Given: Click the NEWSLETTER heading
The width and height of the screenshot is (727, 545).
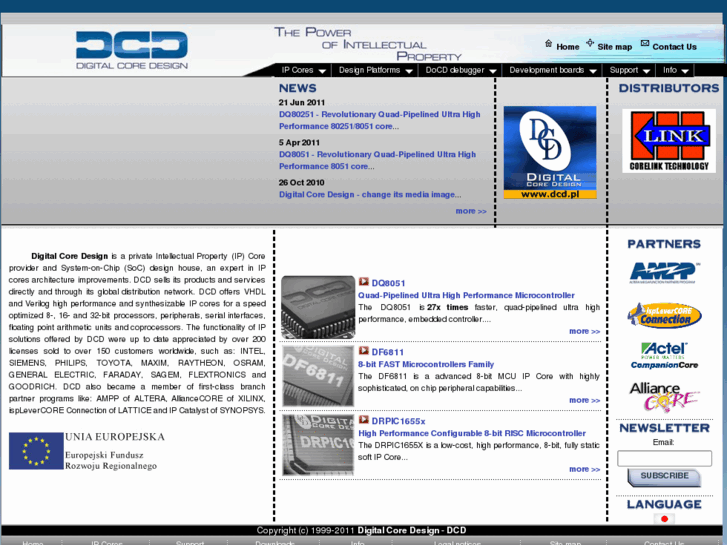Looking at the screenshot, I should click(664, 428).
